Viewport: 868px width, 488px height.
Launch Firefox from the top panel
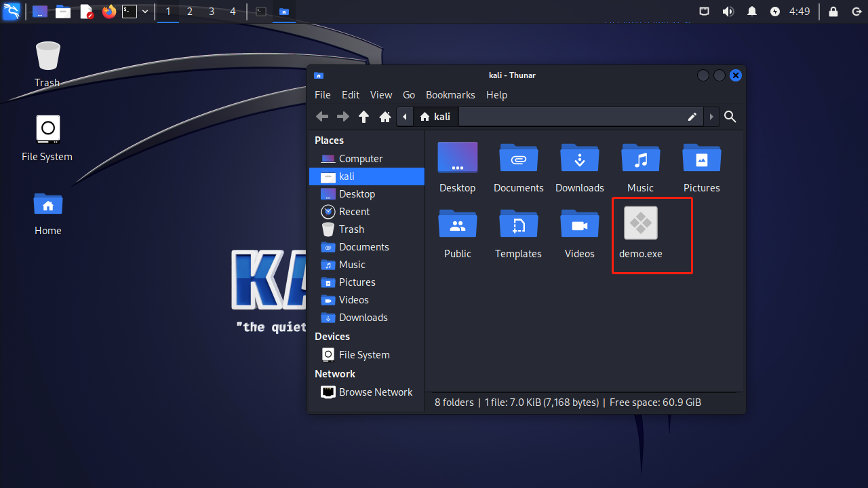[x=109, y=12]
